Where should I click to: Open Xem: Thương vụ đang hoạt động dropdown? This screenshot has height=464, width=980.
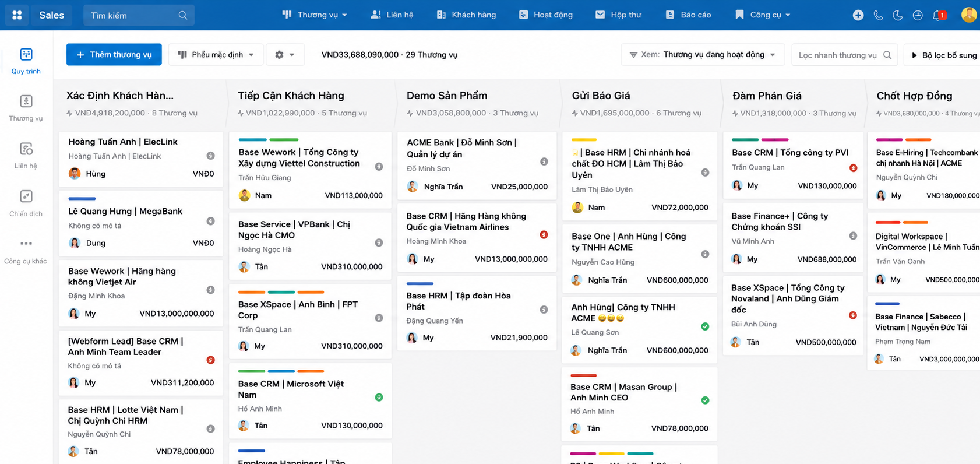(x=703, y=55)
